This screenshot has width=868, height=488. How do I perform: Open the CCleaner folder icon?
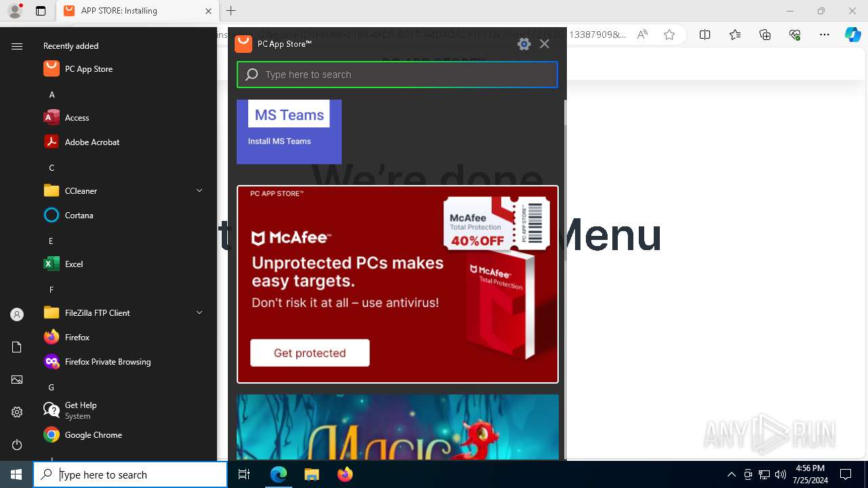(x=52, y=190)
